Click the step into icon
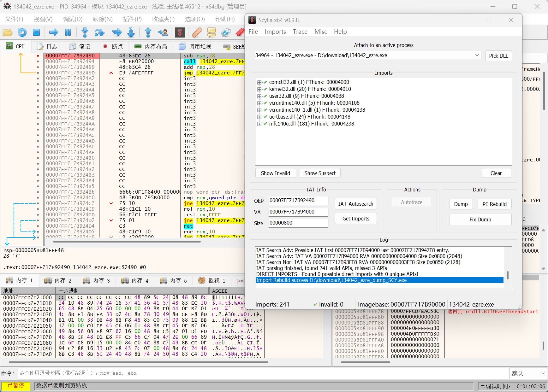548x392 pixels. click(x=85, y=32)
